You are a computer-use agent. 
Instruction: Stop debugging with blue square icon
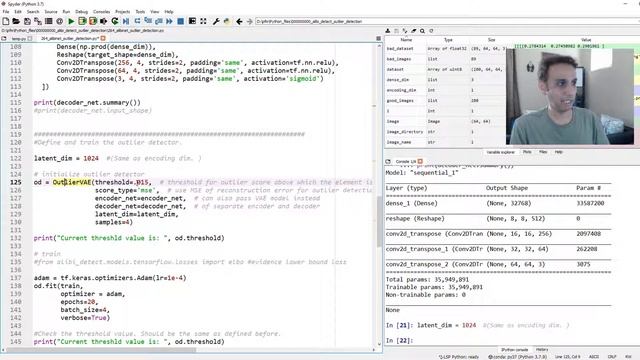coord(180,21)
